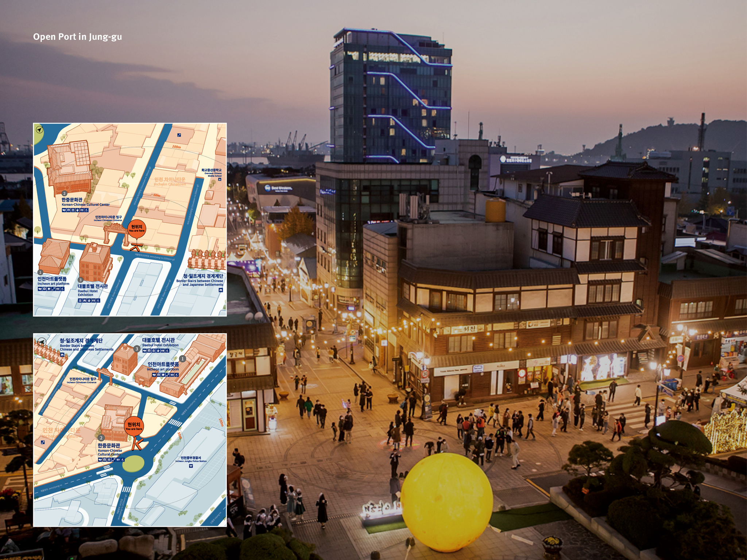747x560 pixels.
Task: Click the Daebul Hotel building illustration, top map
Action: tap(95, 263)
